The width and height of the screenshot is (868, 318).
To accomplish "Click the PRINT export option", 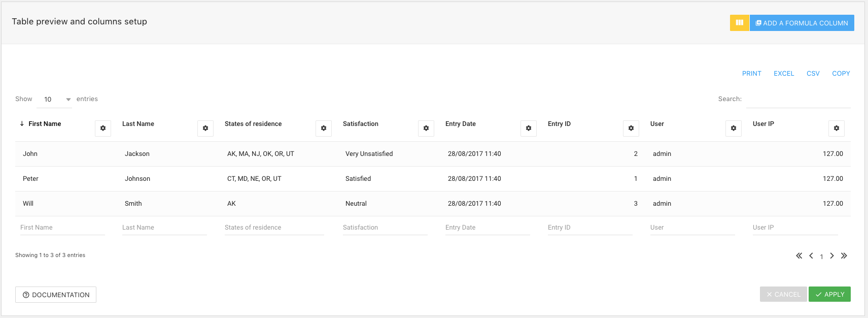I will click(x=751, y=74).
